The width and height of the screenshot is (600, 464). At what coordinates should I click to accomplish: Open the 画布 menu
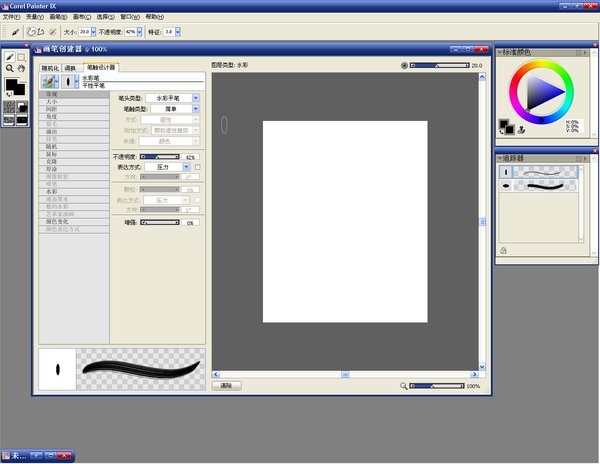(x=82, y=17)
